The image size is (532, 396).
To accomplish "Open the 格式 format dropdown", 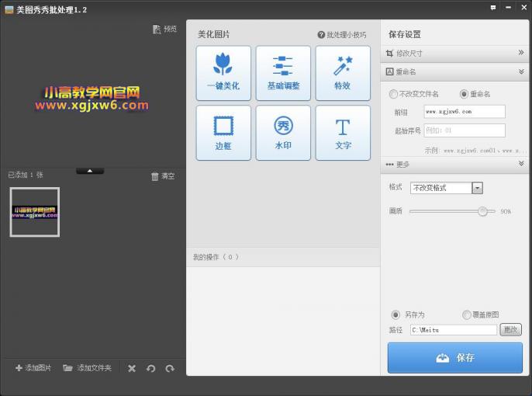I will pyautogui.click(x=447, y=188).
